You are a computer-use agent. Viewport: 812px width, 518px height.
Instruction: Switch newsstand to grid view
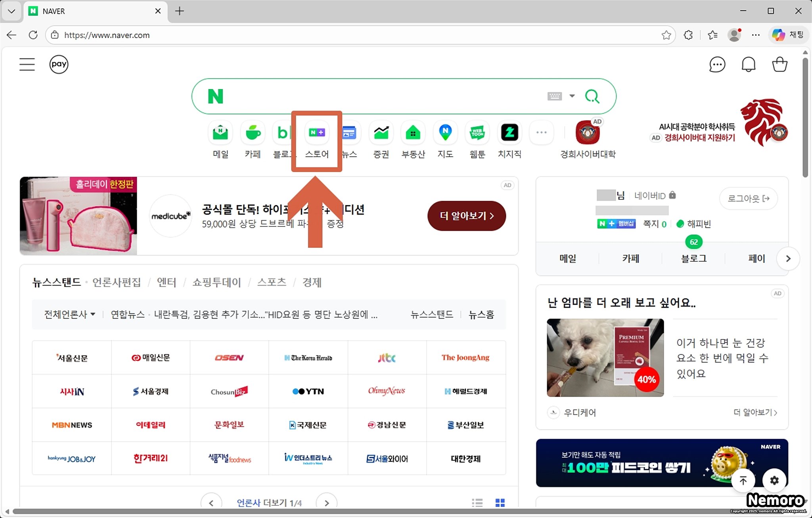[500, 503]
